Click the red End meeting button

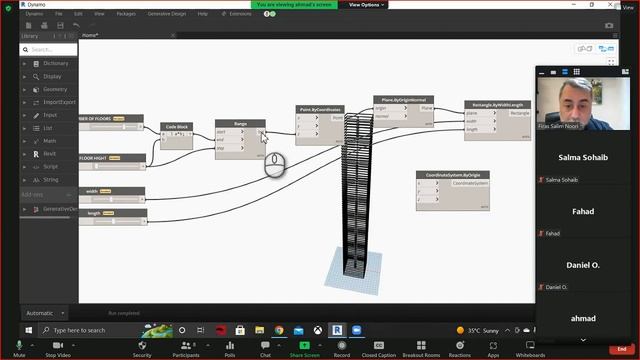point(622,349)
